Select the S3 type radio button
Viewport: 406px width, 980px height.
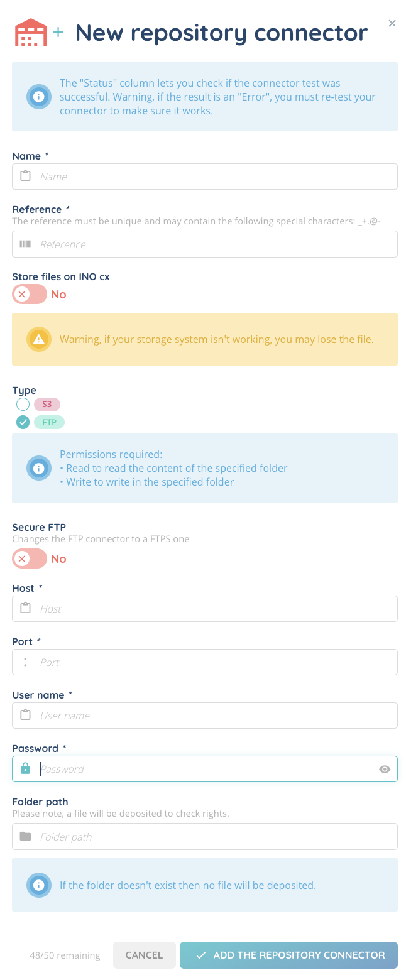(23, 404)
